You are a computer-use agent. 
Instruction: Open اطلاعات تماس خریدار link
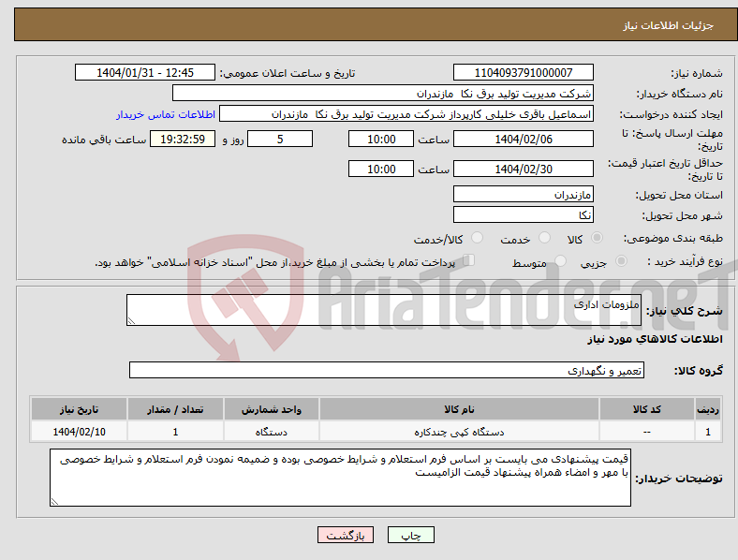166,114
